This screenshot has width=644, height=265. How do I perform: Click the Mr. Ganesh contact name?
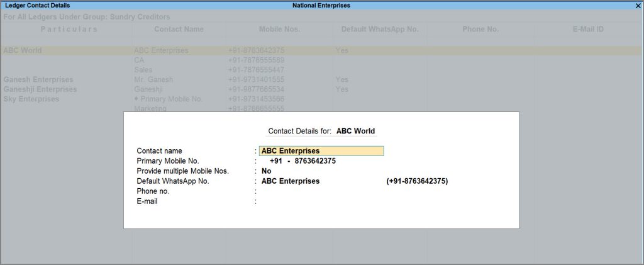(x=153, y=80)
